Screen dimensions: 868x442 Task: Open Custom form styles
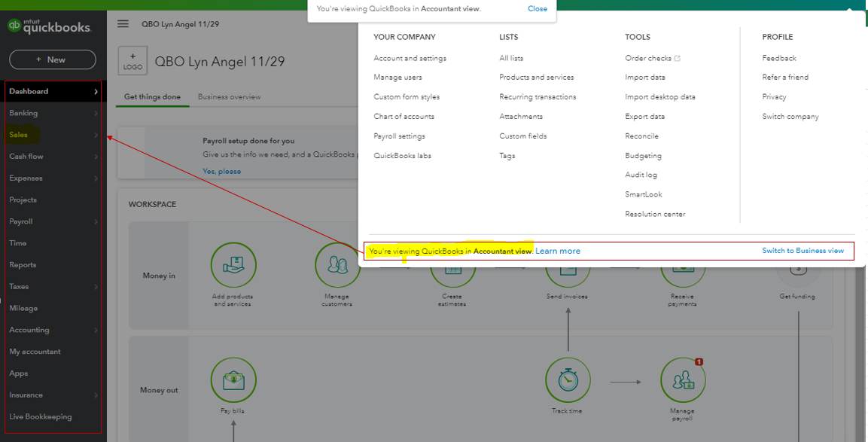pos(407,97)
